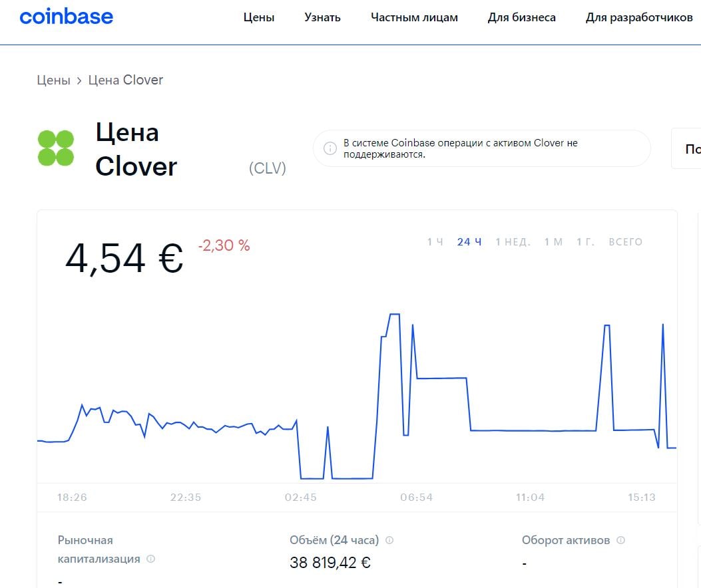Click the Coinbase logo
Screen dimensions: 701x588
(66, 17)
